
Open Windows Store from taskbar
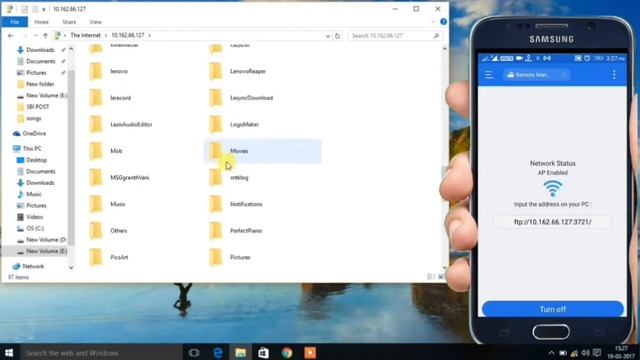click(x=264, y=353)
